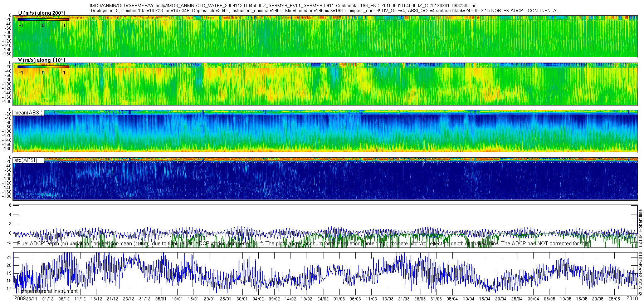Screen dimensions: 644x304
Task: Select the 01/03 date tick
Action: pyautogui.click(x=339, y=299)
